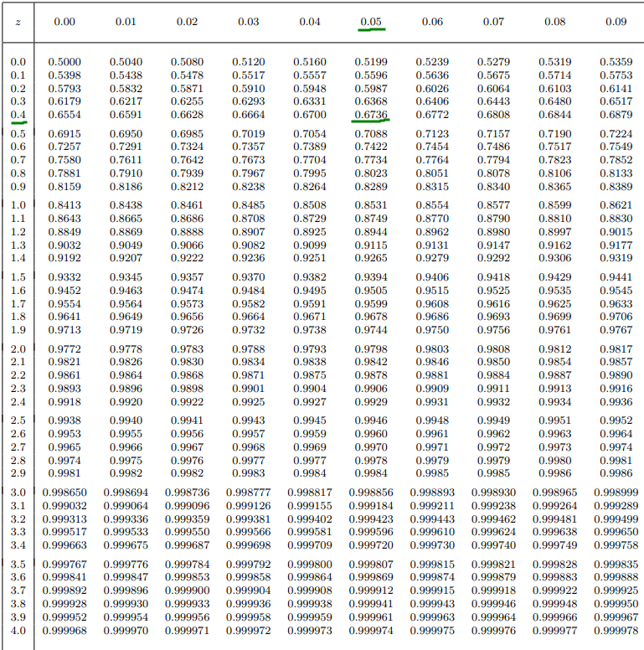Viewport: 644px width, 650px height.
Task: Click the 0.09 column header
Action: pos(616,21)
